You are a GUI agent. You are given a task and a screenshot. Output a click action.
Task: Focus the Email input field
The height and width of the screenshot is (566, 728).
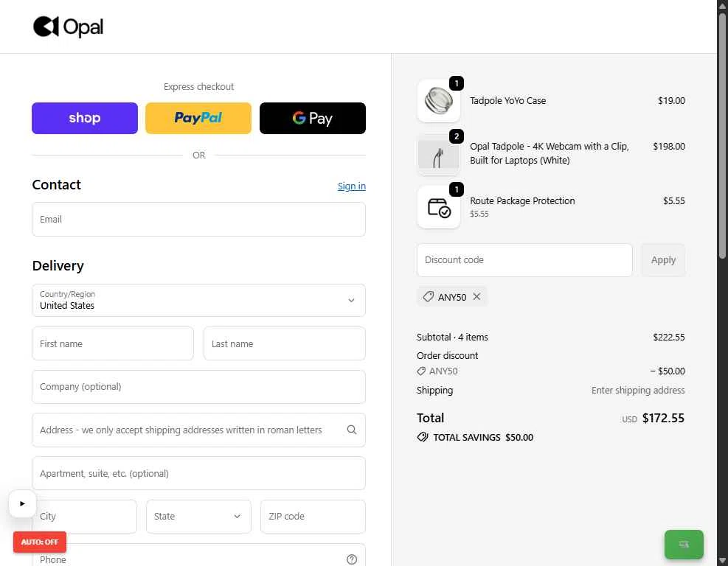pos(198,220)
